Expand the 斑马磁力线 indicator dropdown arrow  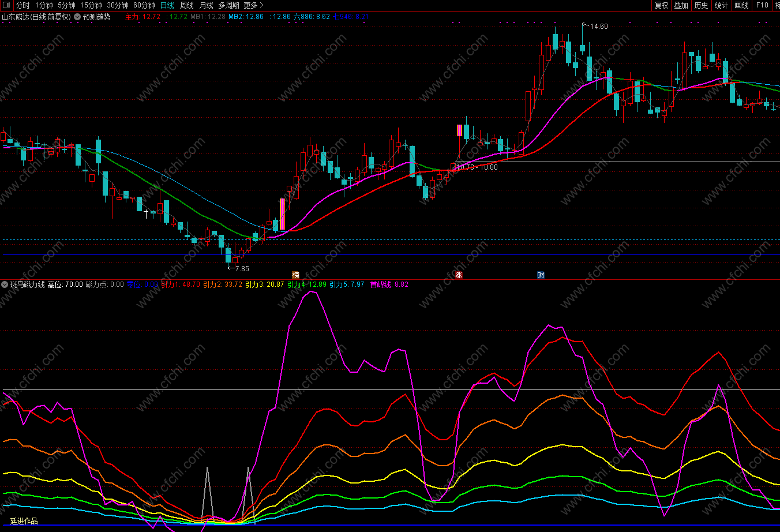click(x=5, y=284)
